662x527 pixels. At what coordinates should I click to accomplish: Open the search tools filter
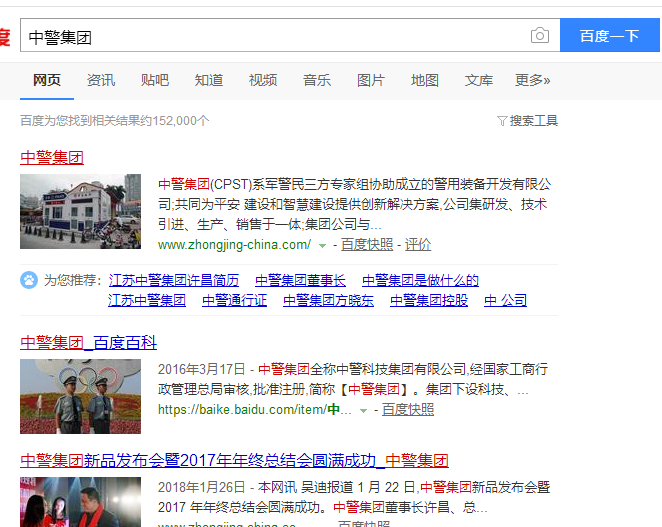[527, 120]
